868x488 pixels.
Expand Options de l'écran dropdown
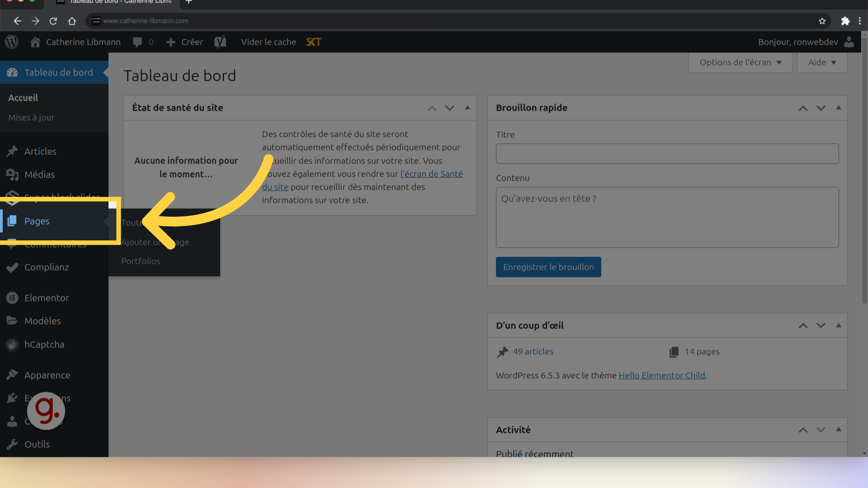coord(741,62)
